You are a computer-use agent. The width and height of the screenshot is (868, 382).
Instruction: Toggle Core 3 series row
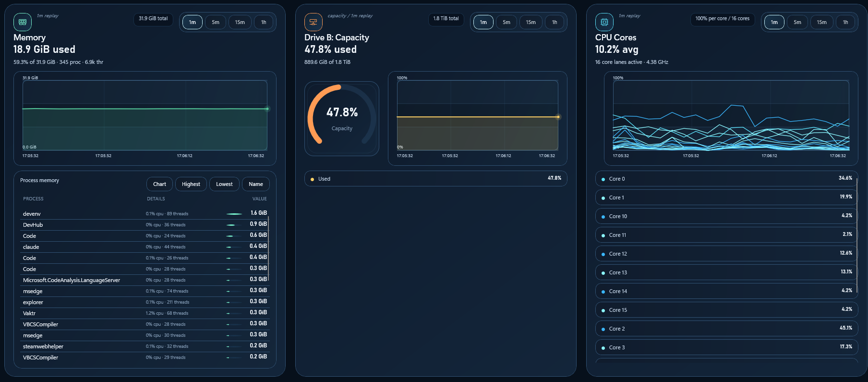click(x=726, y=347)
